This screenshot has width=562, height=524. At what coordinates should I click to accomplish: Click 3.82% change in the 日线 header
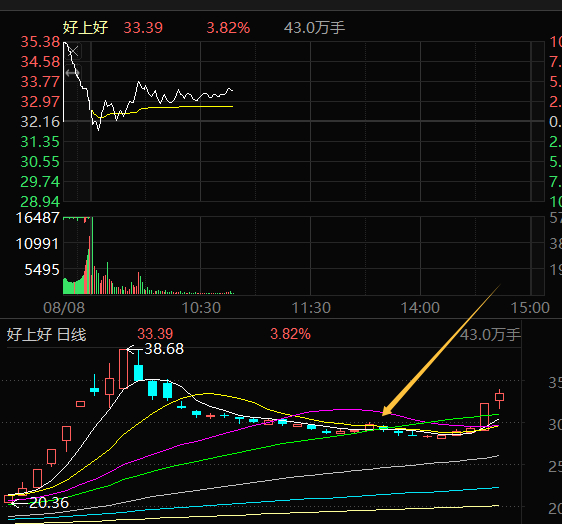290,334
